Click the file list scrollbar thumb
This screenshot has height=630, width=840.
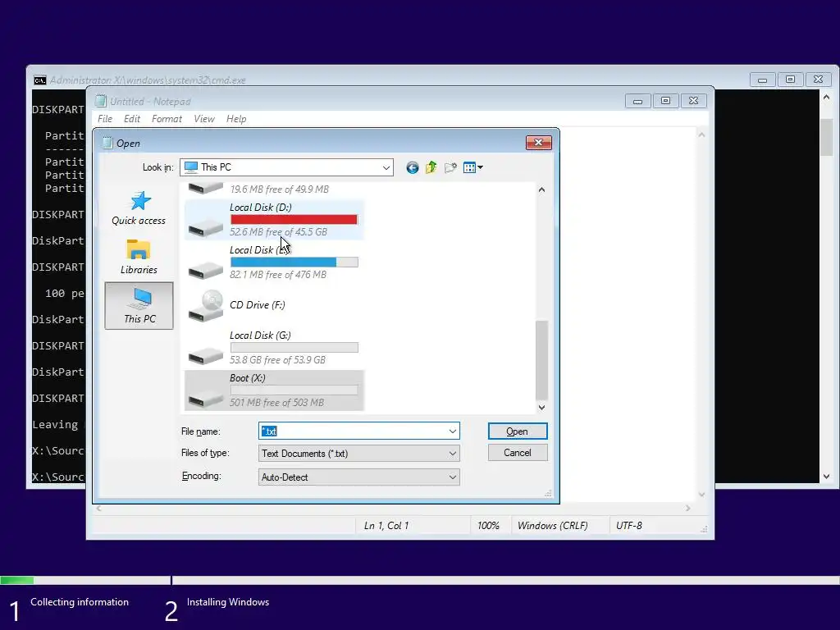click(x=541, y=360)
